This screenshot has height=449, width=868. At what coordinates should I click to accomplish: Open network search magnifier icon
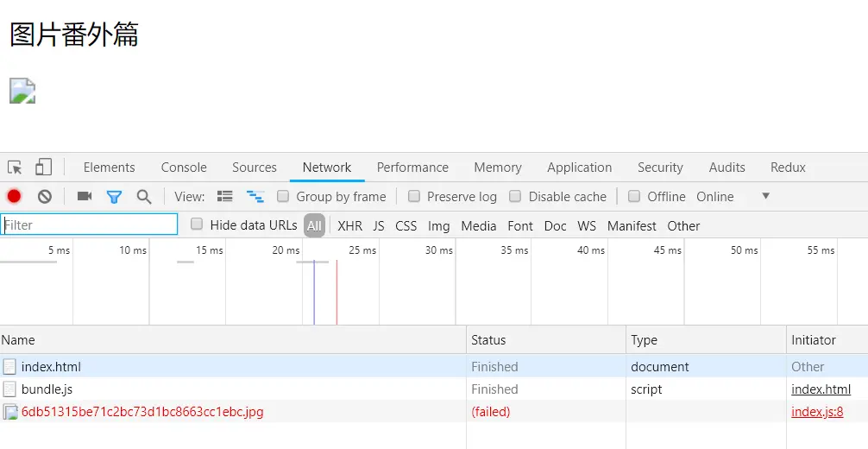tap(144, 196)
